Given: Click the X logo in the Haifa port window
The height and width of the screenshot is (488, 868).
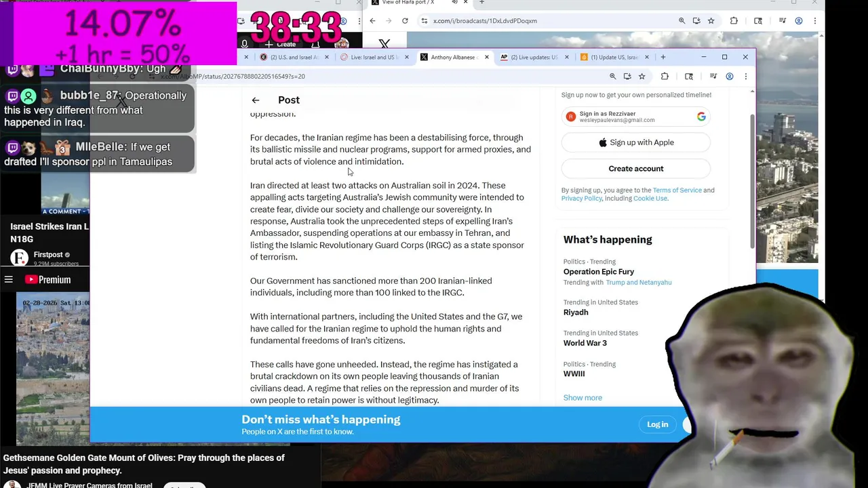Looking at the screenshot, I should (x=384, y=44).
